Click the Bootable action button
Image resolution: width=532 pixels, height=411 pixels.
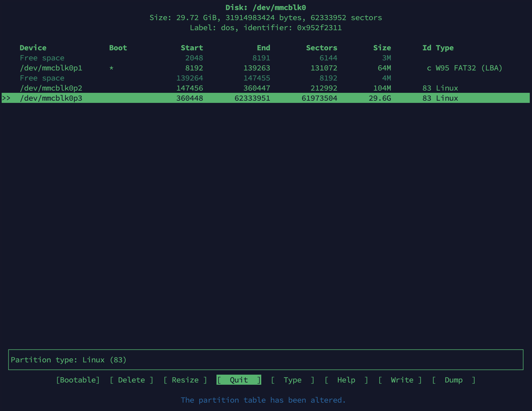(77, 380)
